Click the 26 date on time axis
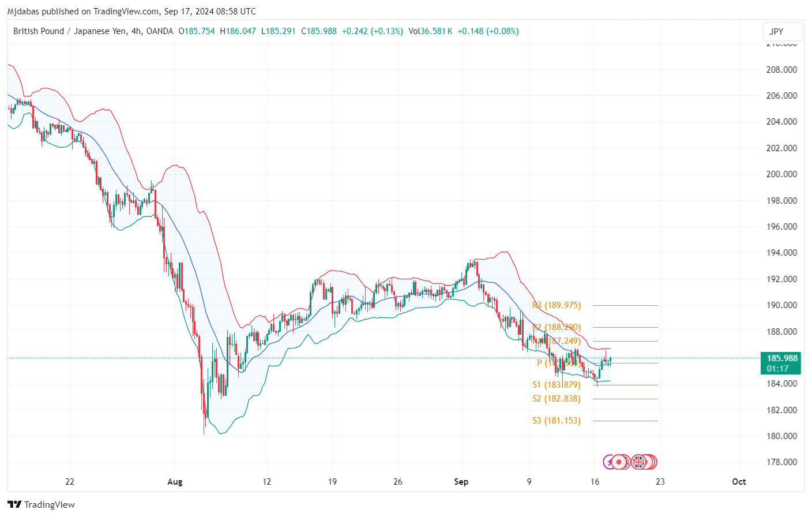This screenshot has width=812, height=517. pos(398,482)
